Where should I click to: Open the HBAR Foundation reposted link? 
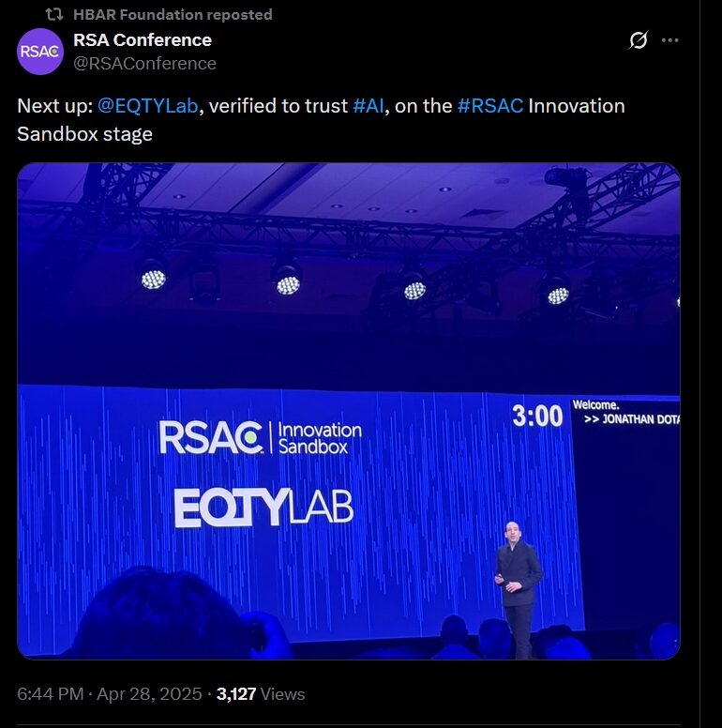click(173, 14)
